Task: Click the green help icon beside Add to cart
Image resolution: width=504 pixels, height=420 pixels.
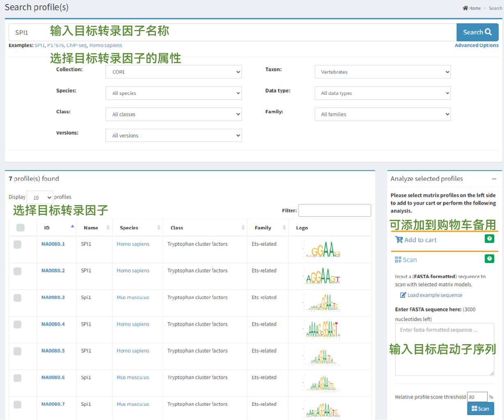Action: 489,239
